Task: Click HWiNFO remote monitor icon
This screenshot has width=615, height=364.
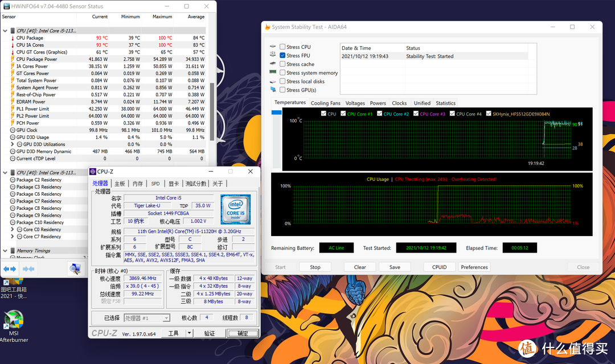Action: coord(75,268)
